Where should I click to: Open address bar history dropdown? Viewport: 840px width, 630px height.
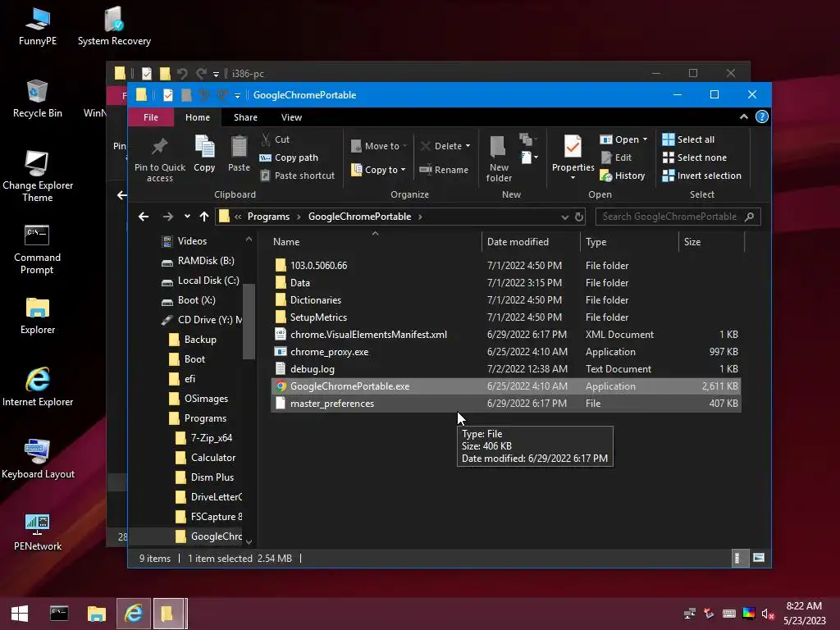(564, 217)
